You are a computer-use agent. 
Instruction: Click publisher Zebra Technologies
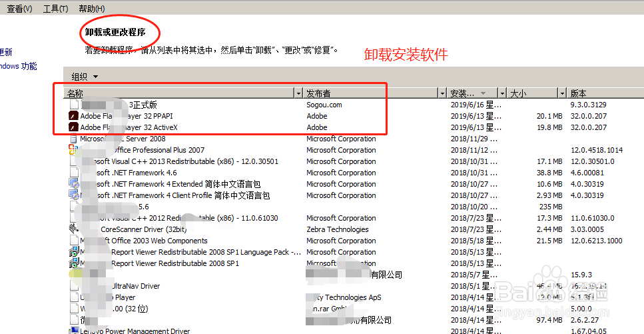[x=338, y=229]
